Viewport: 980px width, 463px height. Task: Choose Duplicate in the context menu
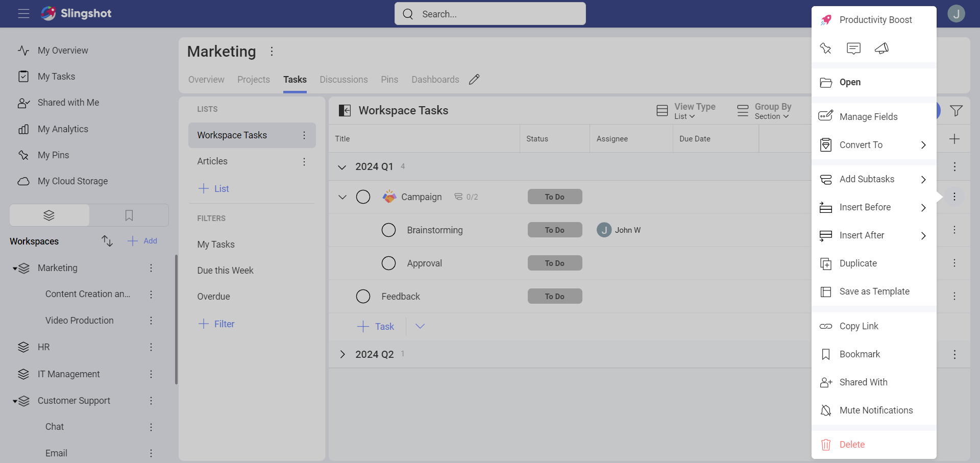point(874,263)
